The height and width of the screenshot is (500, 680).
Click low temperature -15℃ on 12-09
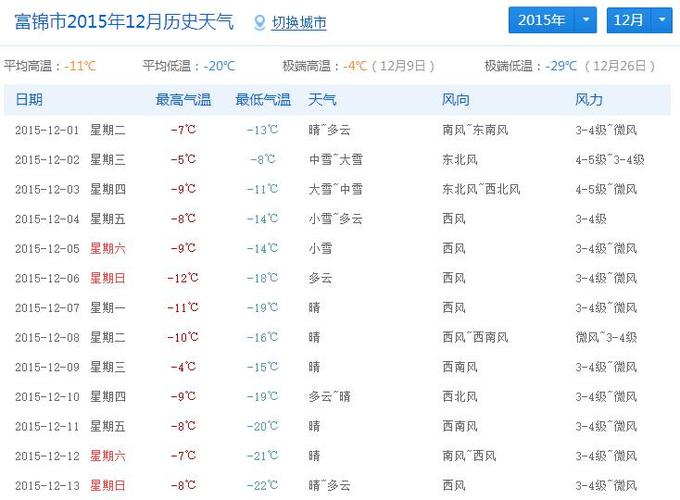point(262,367)
